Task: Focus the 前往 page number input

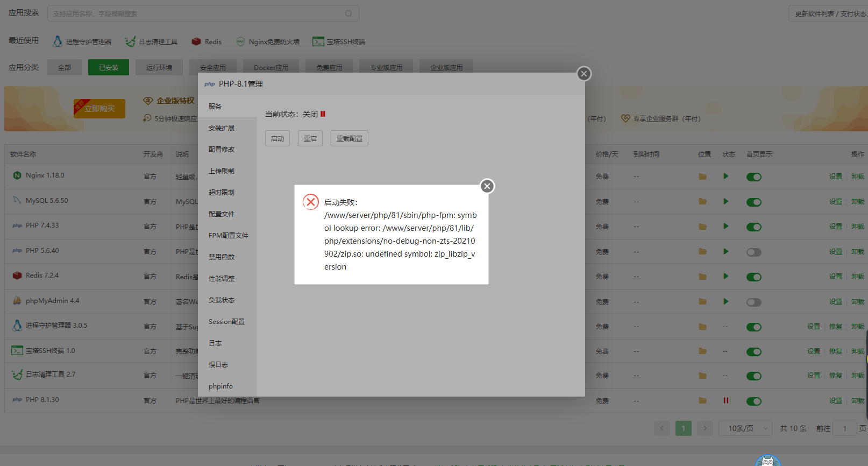Action: coord(845,428)
